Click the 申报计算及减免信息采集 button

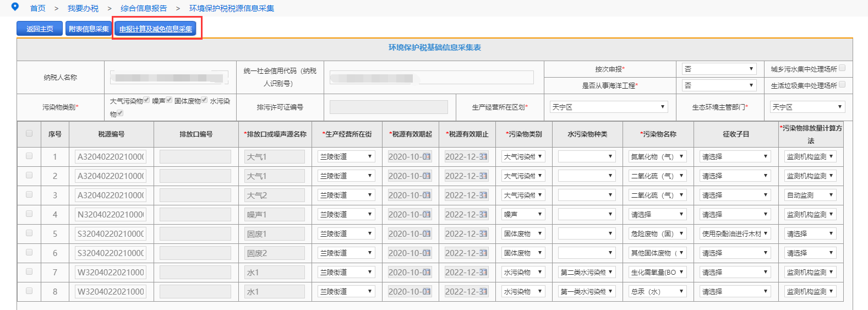(x=156, y=29)
